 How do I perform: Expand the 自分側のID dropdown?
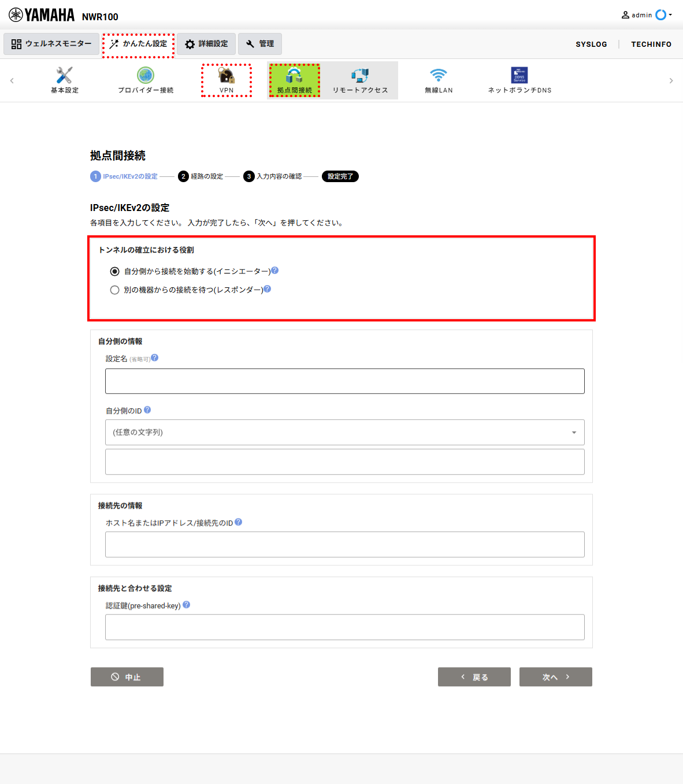[345, 432]
